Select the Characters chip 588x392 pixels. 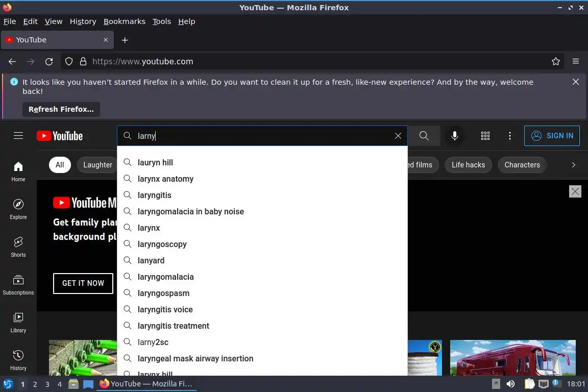pos(522,165)
